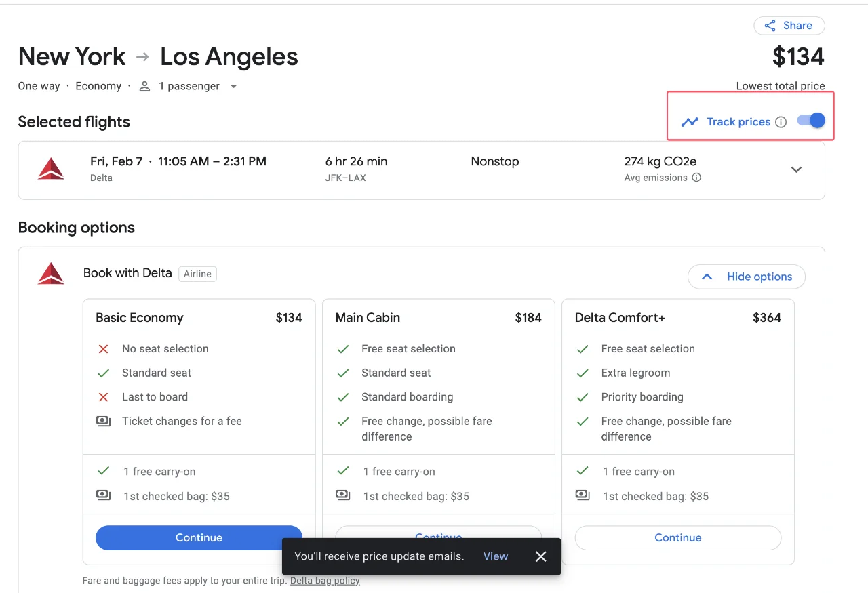Collapse booking options via Hide options
Image resolution: width=868 pixels, height=593 pixels.
[x=746, y=277]
